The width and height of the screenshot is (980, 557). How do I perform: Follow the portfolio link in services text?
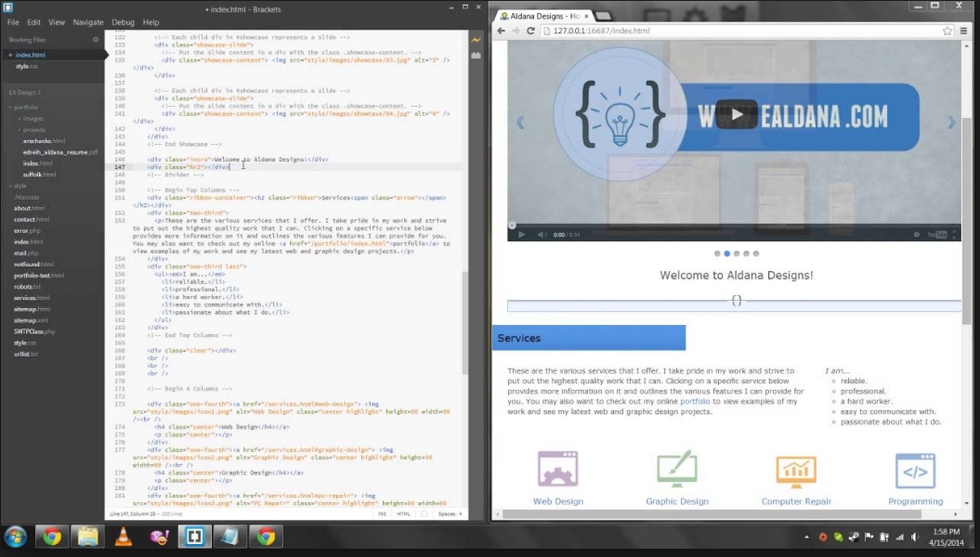click(x=695, y=402)
